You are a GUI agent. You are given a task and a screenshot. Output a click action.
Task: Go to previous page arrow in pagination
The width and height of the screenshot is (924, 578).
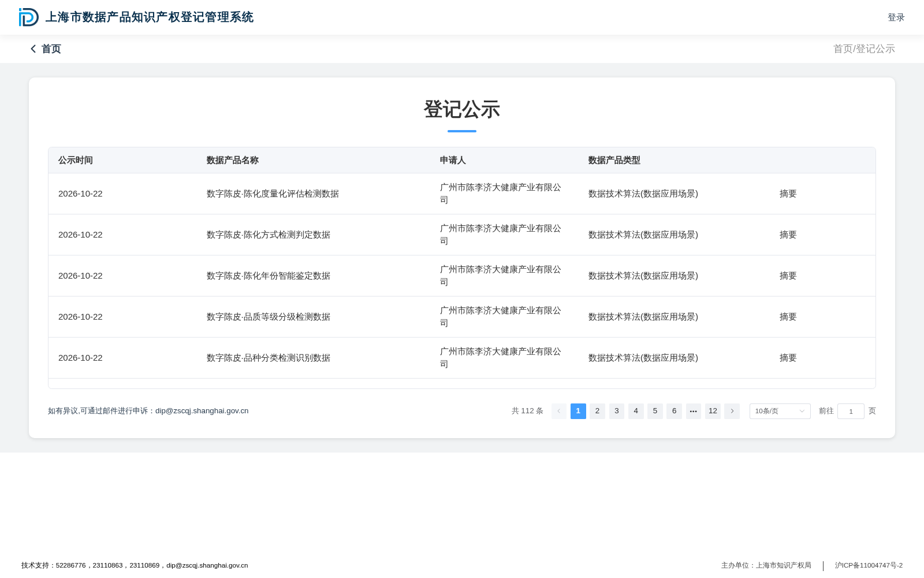click(559, 411)
